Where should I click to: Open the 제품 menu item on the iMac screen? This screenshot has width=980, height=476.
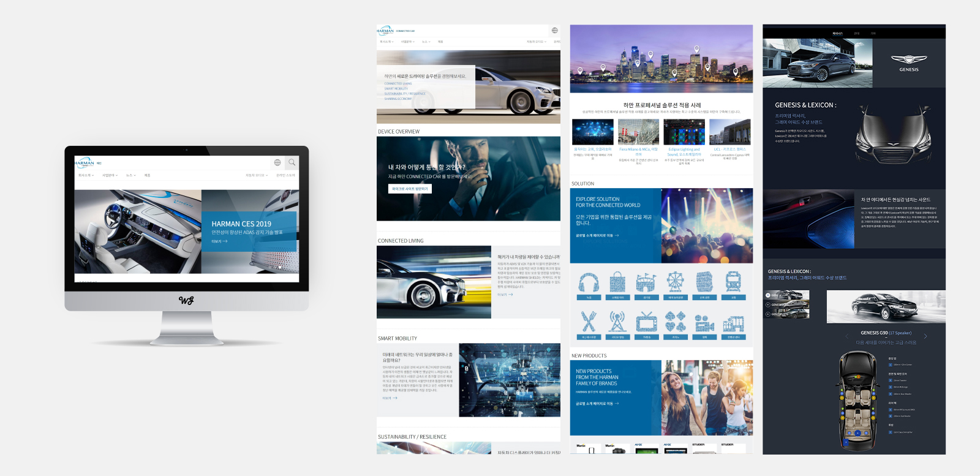[147, 175]
